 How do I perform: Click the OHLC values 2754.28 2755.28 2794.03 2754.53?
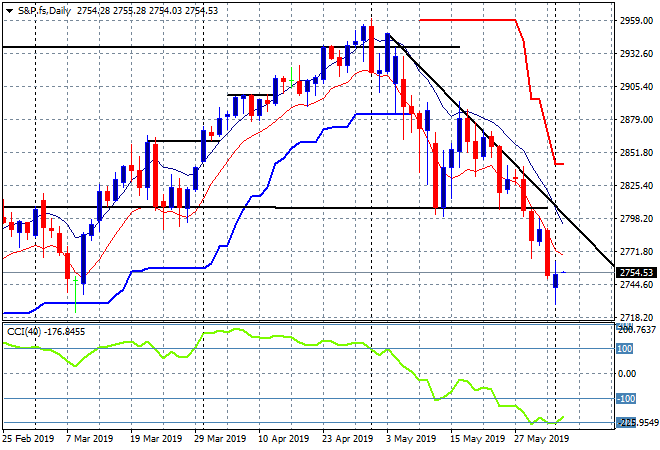147,11
